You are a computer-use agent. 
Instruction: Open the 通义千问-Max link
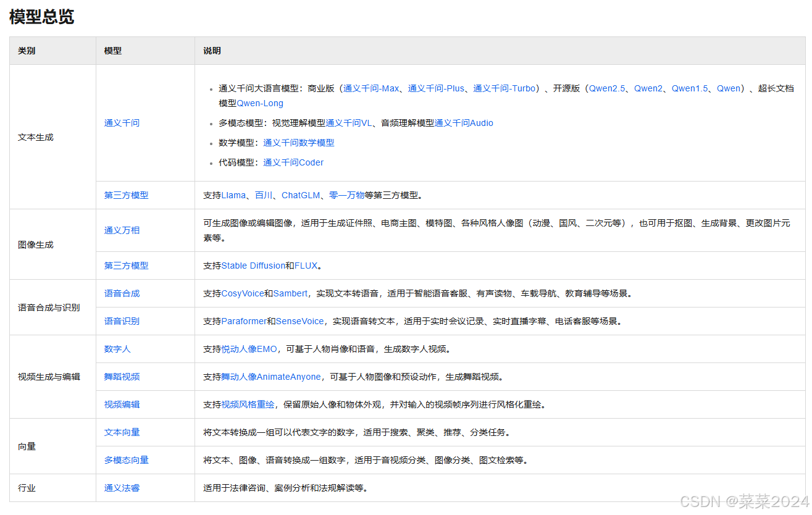371,88
